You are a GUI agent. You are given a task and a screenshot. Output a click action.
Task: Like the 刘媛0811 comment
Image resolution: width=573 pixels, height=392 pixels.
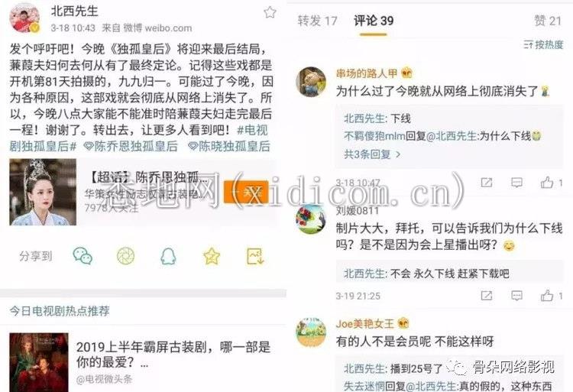[x=551, y=295]
